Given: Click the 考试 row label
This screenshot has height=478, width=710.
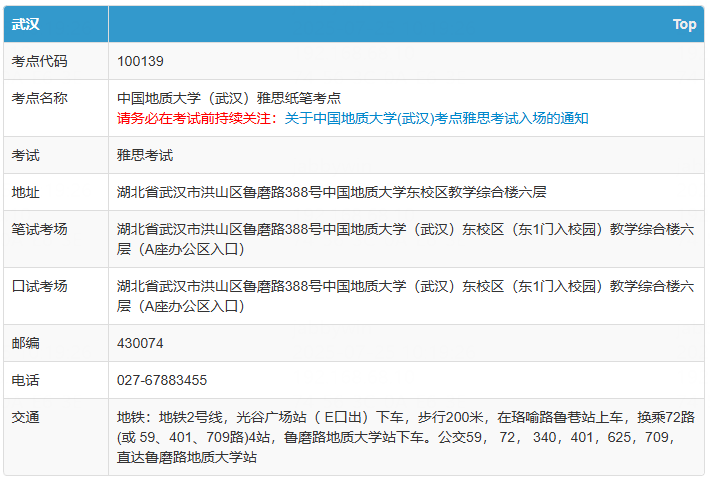Looking at the screenshot, I should (26, 155).
